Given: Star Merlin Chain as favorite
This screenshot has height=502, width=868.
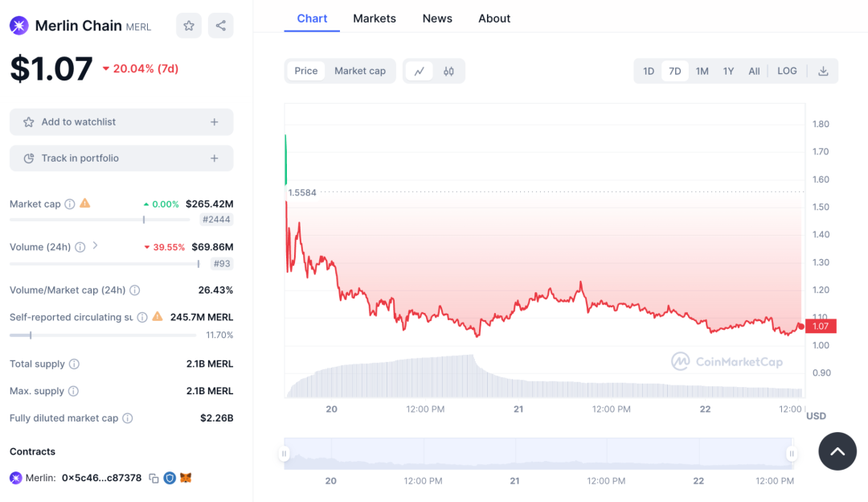Looking at the screenshot, I should [189, 26].
